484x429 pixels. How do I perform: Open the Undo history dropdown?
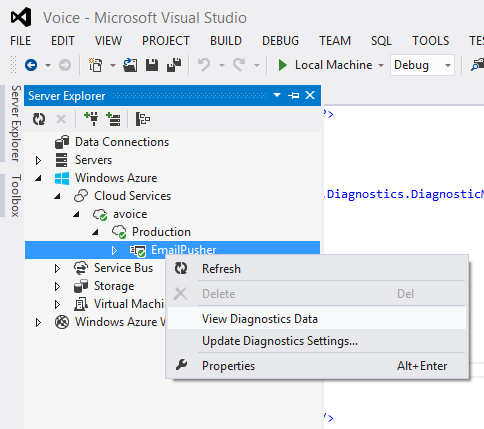pos(221,65)
